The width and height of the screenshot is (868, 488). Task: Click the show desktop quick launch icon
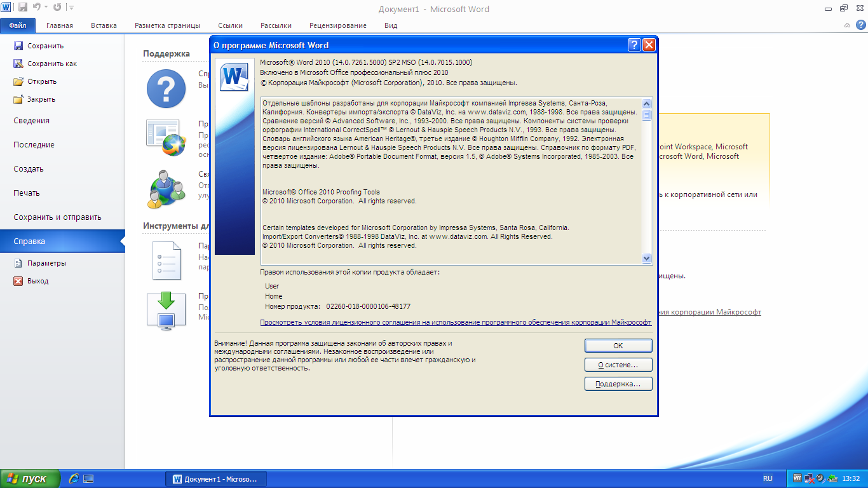point(89,478)
